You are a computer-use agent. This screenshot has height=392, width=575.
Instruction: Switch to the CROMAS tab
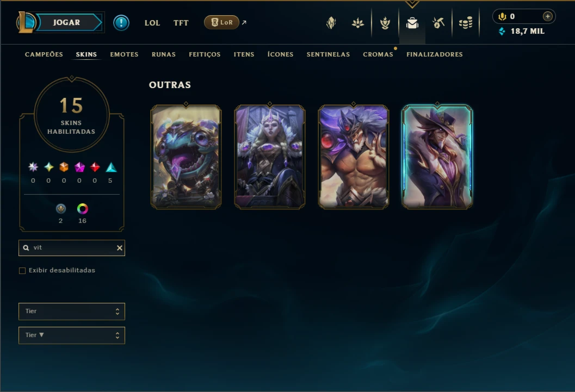(378, 54)
